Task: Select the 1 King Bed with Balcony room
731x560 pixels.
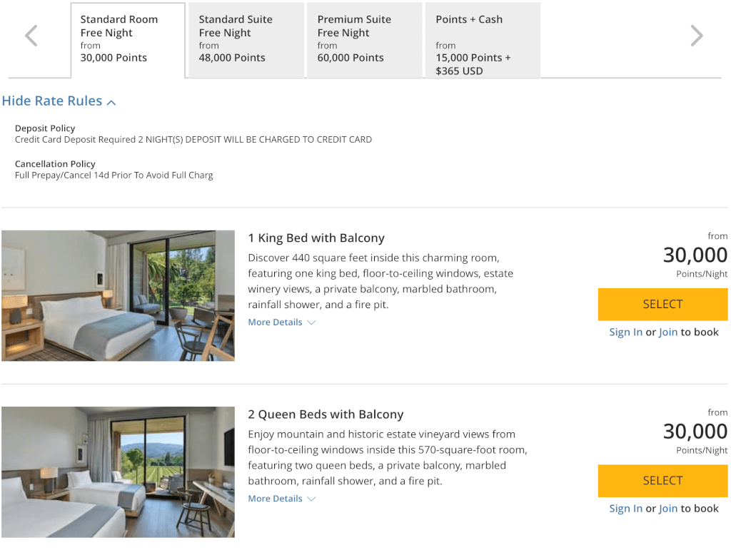Action: tap(662, 304)
